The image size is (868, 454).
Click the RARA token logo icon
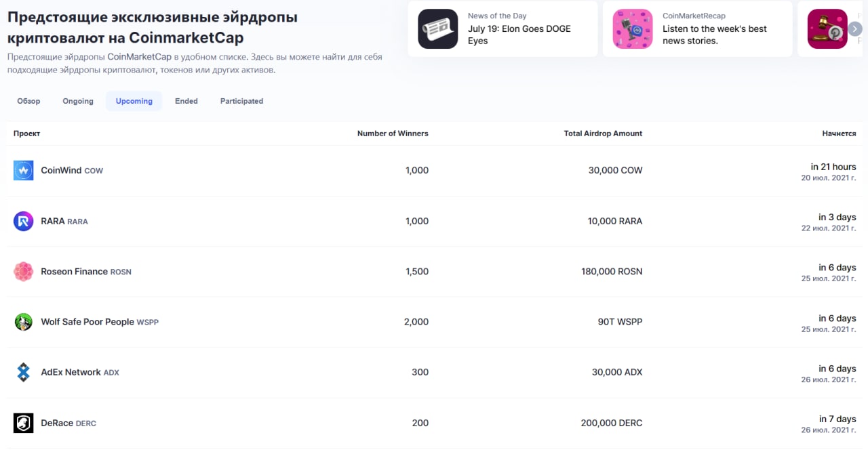coord(24,221)
